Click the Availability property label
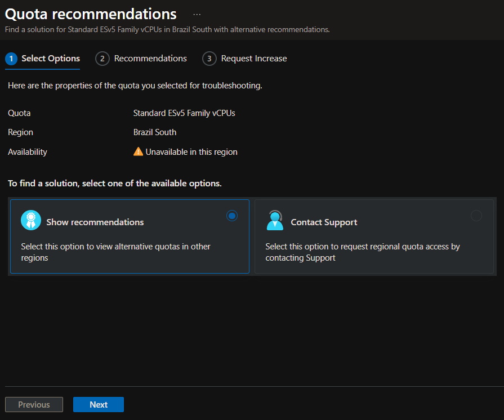 (28, 152)
